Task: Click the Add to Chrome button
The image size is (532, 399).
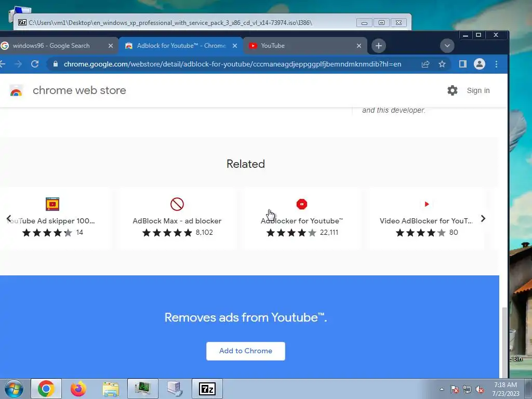Action: point(246,351)
